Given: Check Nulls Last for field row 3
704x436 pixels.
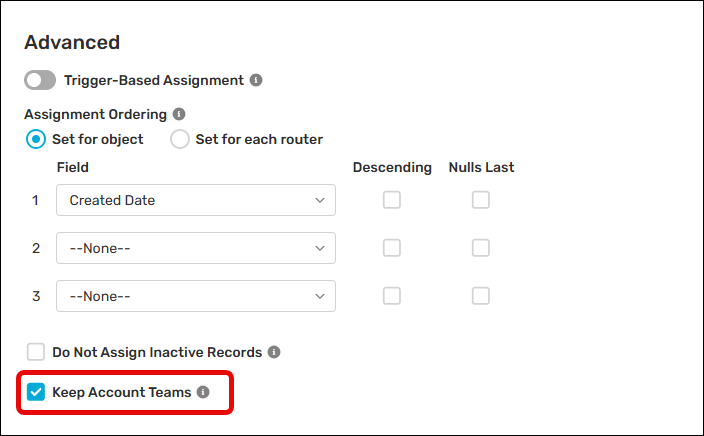Looking at the screenshot, I should pos(480,296).
